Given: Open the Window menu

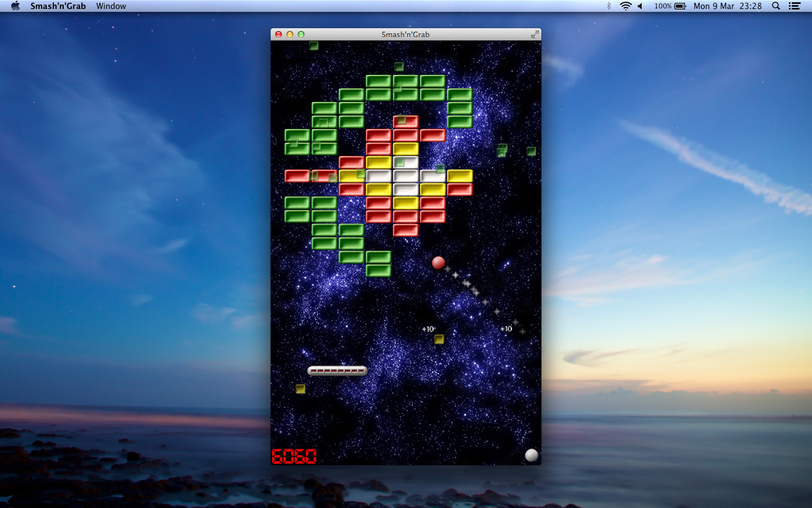Looking at the screenshot, I should pos(111,6).
